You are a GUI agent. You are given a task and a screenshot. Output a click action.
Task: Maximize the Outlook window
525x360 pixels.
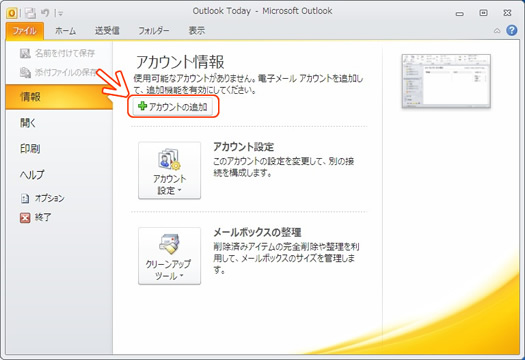pyautogui.click(x=483, y=13)
